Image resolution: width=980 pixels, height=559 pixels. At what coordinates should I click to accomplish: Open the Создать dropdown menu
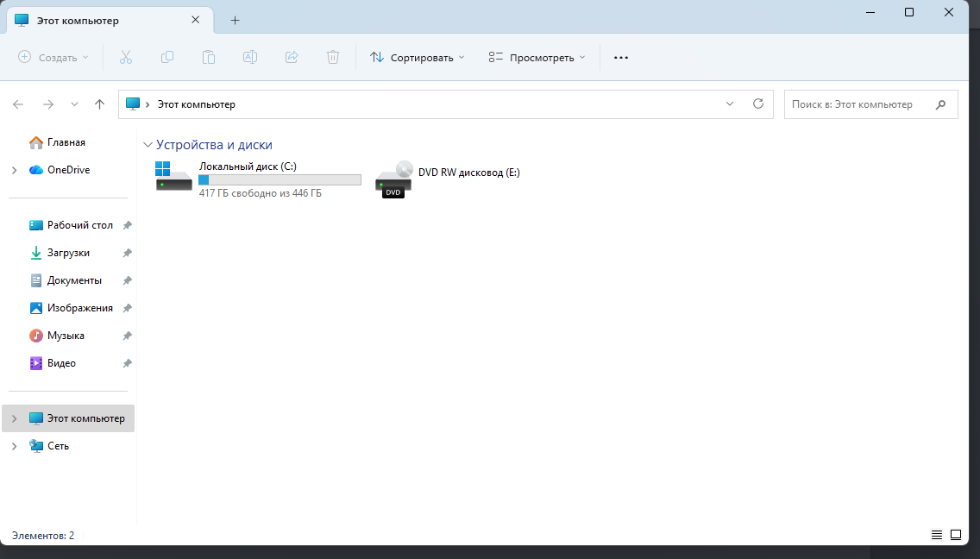(x=53, y=58)
